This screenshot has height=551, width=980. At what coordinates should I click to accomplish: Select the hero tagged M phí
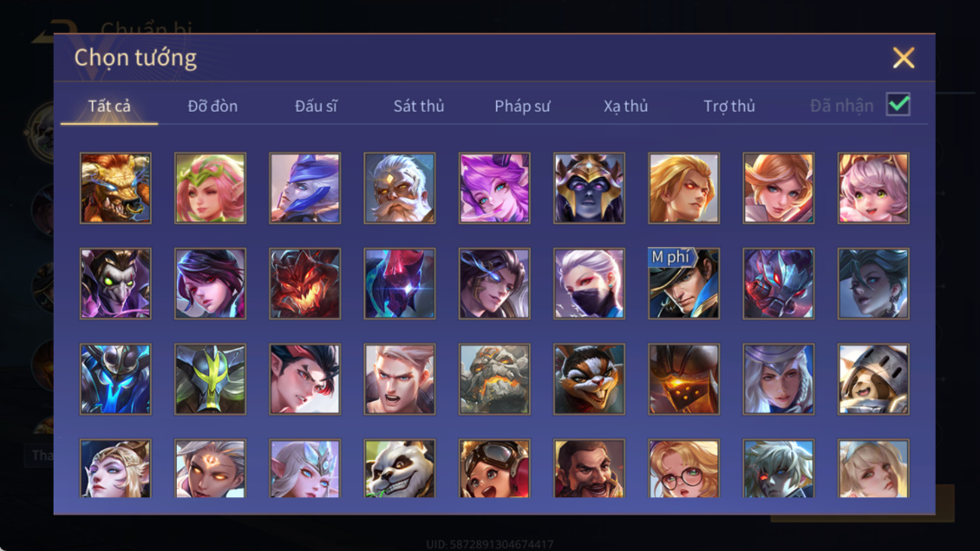pyautogui.click(x=683, y=284)
